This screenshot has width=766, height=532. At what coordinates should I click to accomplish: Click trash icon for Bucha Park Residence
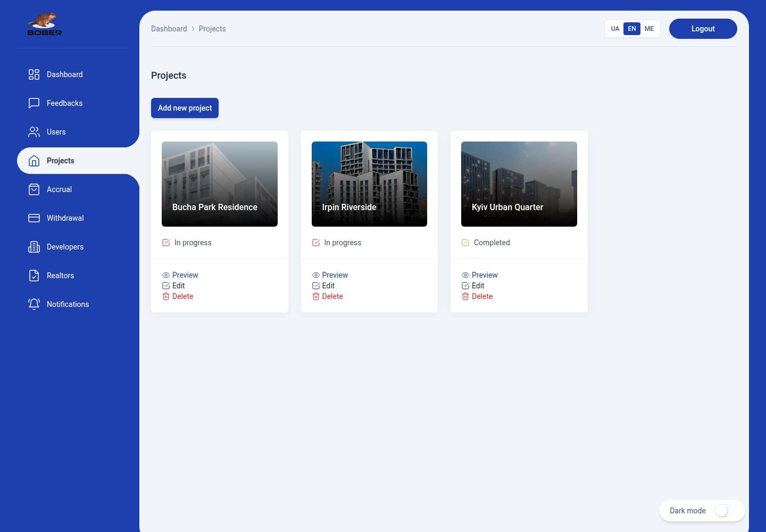166,296
